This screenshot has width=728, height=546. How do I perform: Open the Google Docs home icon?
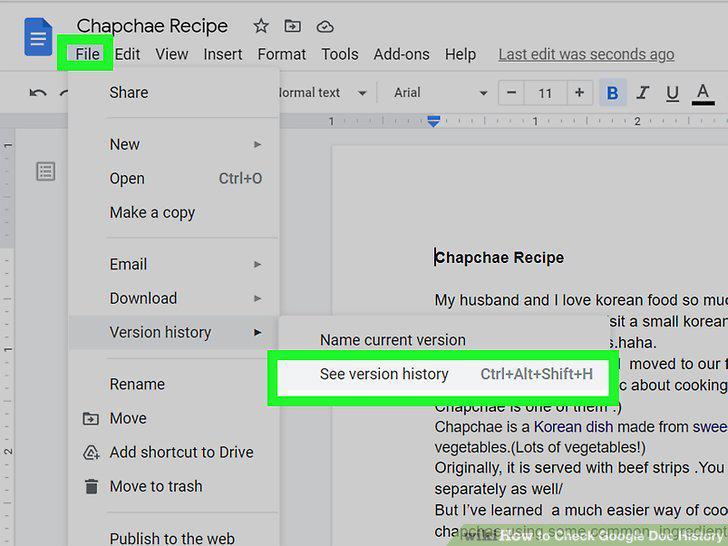(38, 37)
